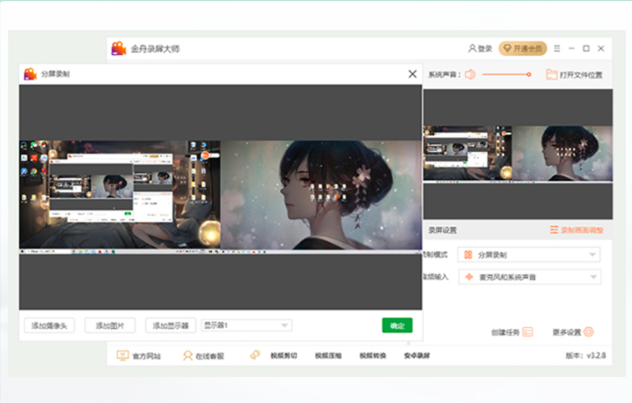Open the hamburger menu in title bar
632x403 pixels.
pos(557,48)
